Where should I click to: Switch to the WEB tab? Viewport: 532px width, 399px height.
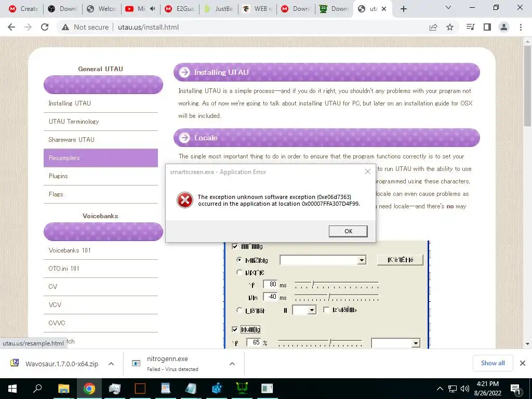(x=257, y=9)
